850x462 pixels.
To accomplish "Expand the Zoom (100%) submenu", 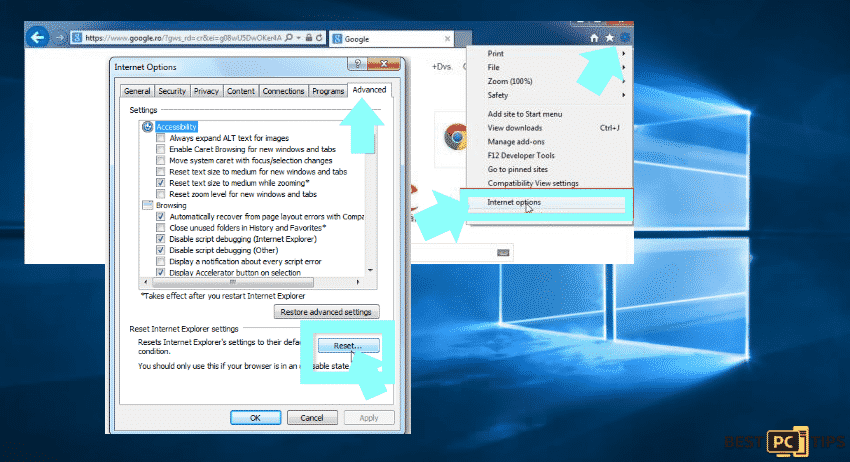I will [551, 81].
